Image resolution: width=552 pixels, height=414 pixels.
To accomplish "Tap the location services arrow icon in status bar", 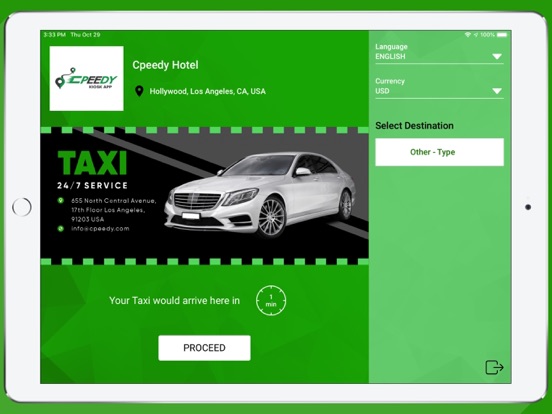I will click(476, 34).
